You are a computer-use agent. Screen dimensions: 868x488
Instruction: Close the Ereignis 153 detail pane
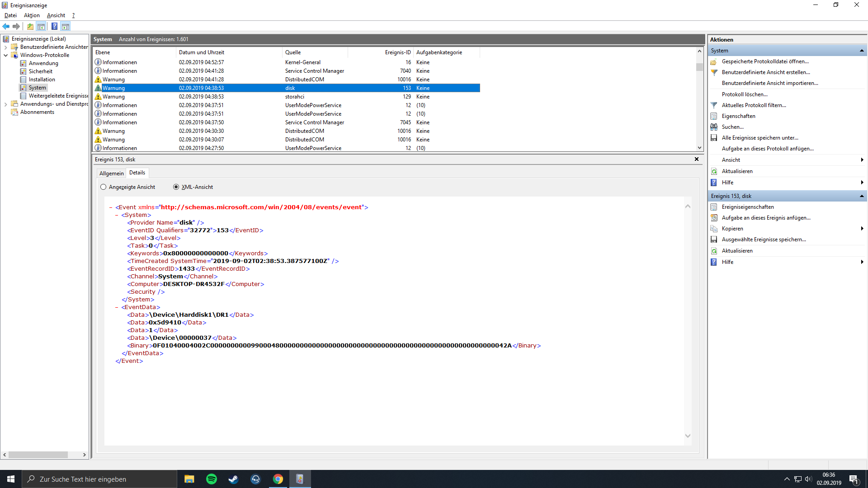coord(697,159)
